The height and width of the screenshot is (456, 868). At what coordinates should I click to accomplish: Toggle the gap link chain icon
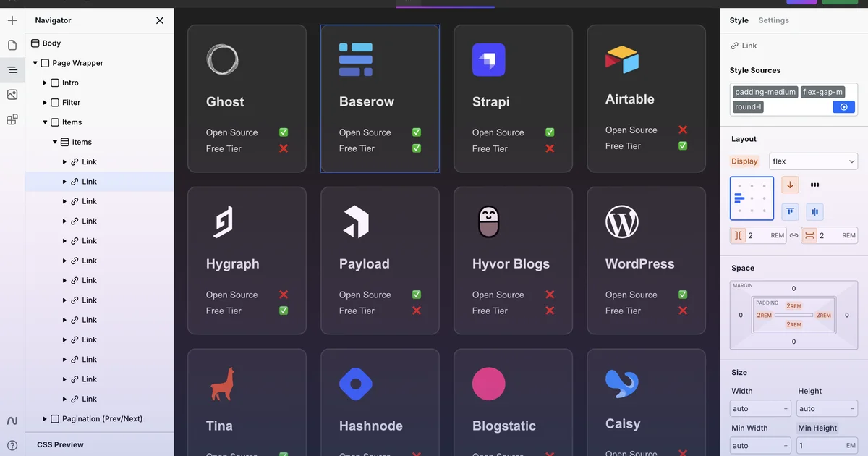[793, 235]
